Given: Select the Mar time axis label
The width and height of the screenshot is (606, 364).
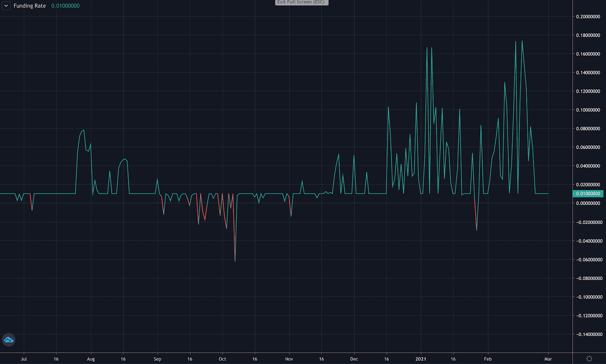Looking at the screenshot, I should (x=548, y=359).
